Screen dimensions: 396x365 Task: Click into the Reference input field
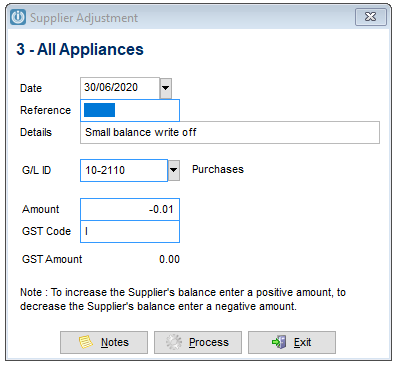pyautogui.click(x=130, y=110)
